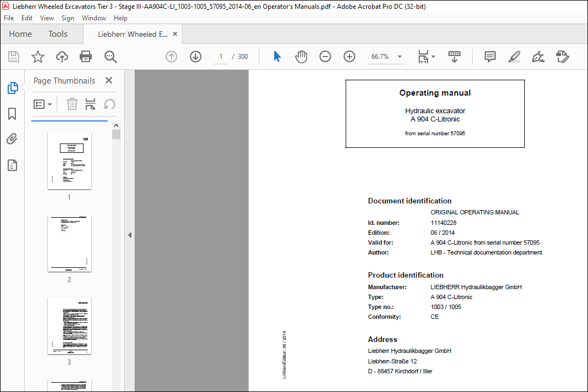Viewport: 588px width, 392px height.
Task: Close the Page Thumbnails panel
Action: 109,80
